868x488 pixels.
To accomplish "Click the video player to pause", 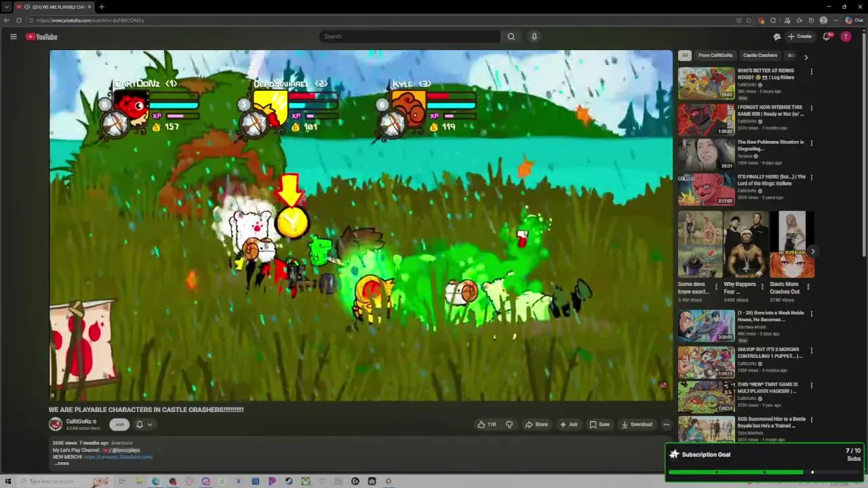I will pyautogui.click(x=361, y=225).
